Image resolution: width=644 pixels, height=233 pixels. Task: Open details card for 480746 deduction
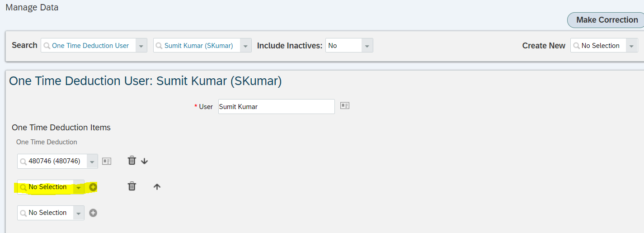coord(107,161)
